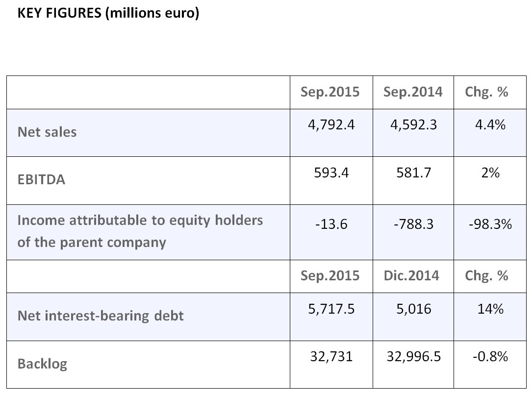Click the Net interest-bearing debt label
This screenshot has width=532, height=395.
point(101,316)
